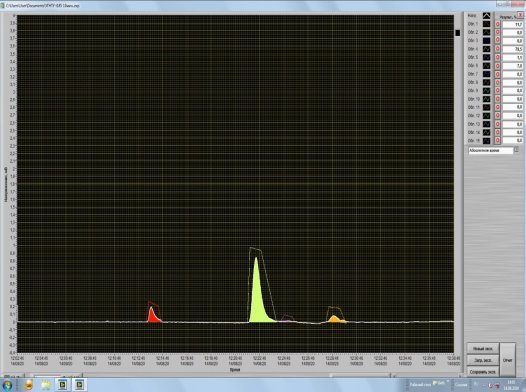Toggle the red zero button for channel 9
Screen dimensions: 526x392
pos(497,91)
